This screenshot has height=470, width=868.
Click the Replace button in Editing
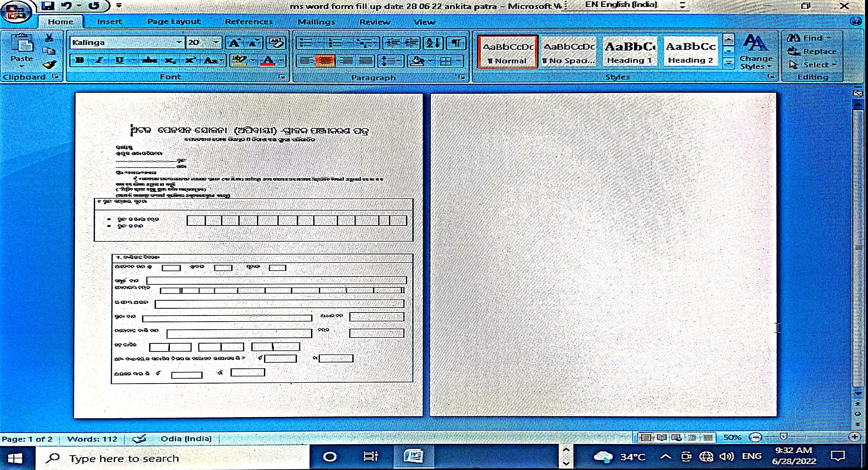(812, 51)
